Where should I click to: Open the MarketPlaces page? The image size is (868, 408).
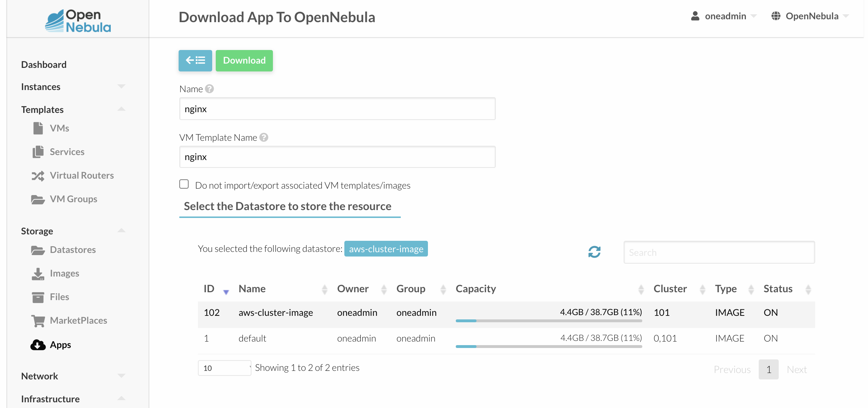coord(79,320)
